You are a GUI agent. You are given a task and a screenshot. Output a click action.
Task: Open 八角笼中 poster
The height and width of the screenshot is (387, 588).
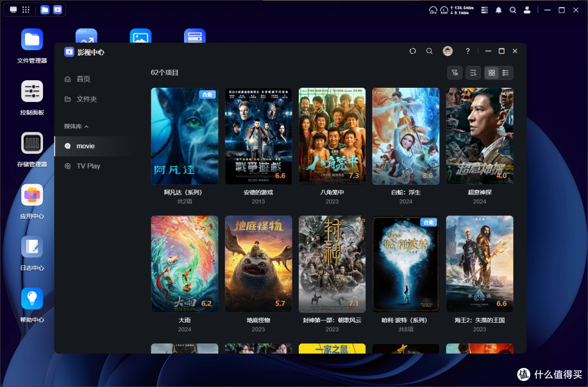click(332, 136)
